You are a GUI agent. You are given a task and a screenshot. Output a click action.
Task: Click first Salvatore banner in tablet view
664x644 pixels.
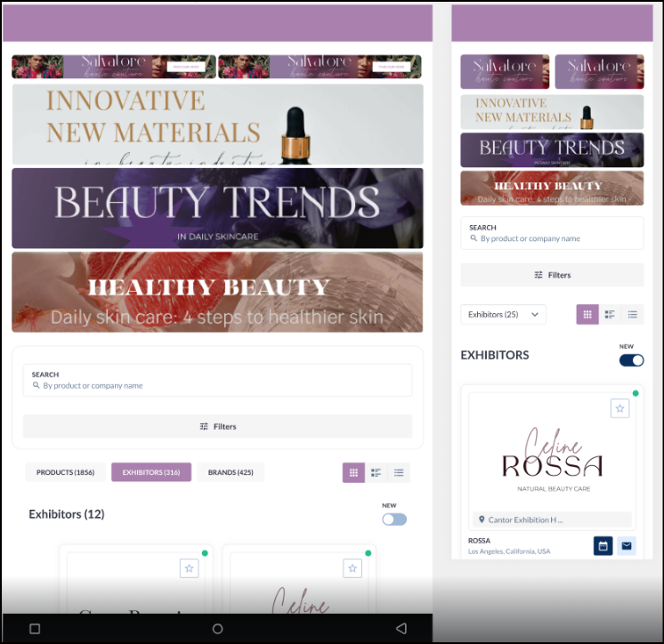(114, 67)
